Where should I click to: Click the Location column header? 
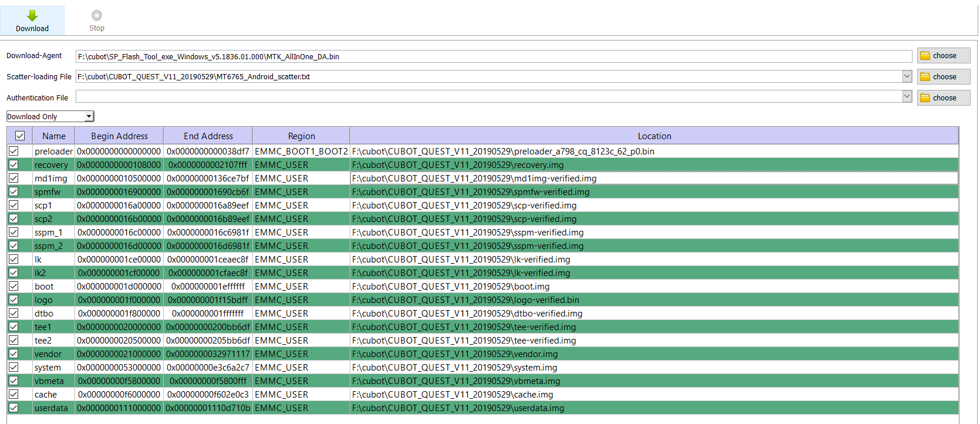[x=654, y=136]
